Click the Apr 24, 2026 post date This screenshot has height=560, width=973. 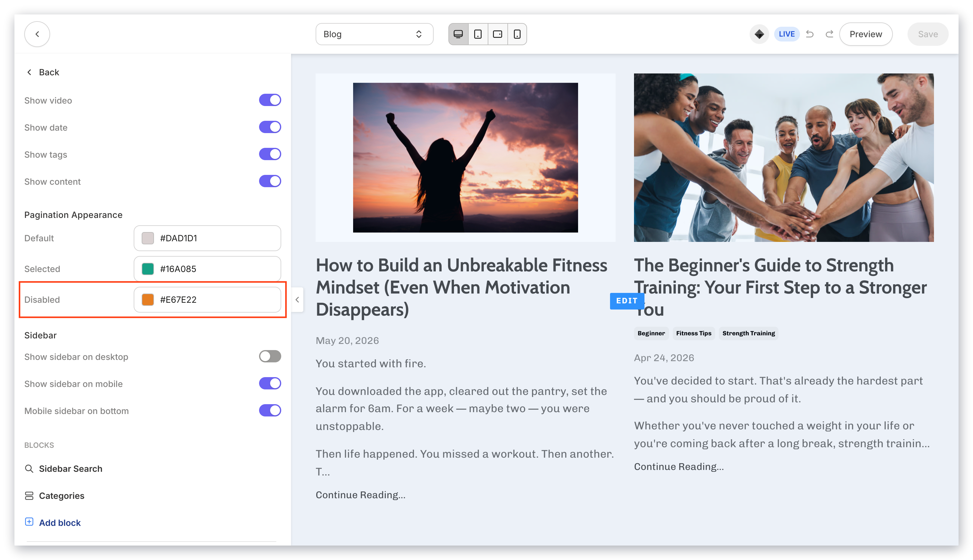(664, 358)
